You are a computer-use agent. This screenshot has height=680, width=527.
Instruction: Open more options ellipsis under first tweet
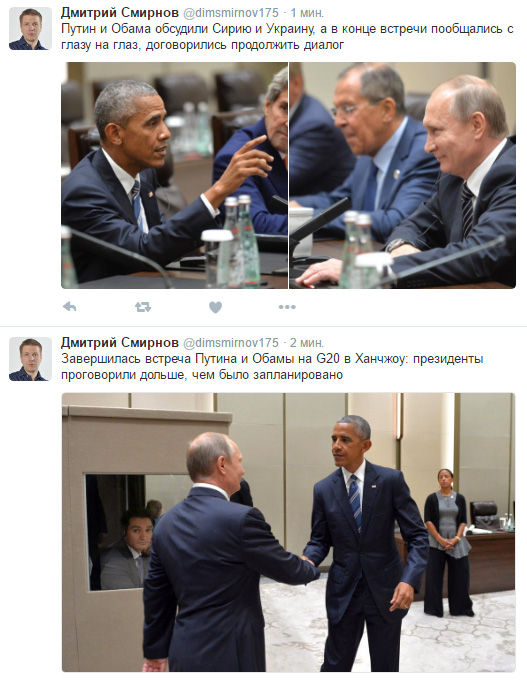tap(287, 307)
